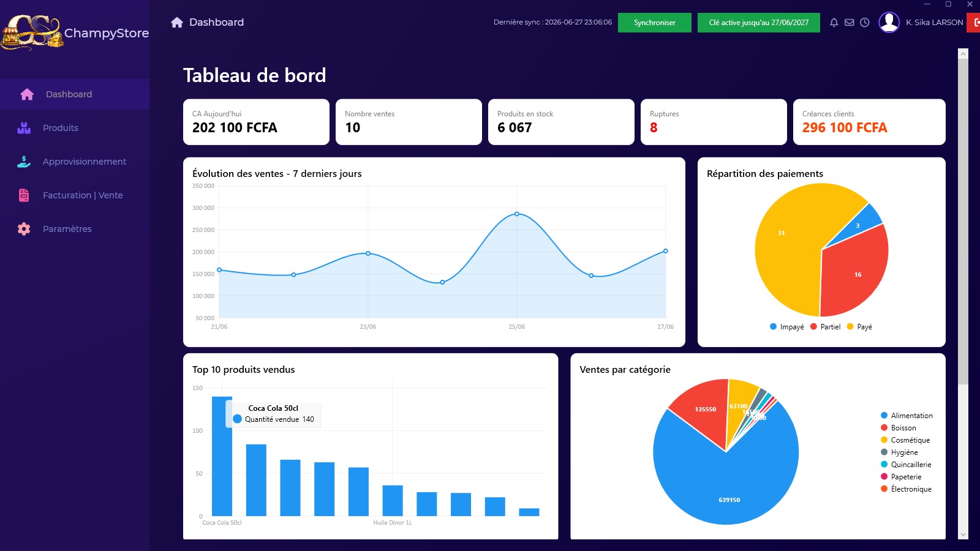Click Évolution des ventes chart title
This screenshot has width=980, height=551.
(x=277, y=174)
